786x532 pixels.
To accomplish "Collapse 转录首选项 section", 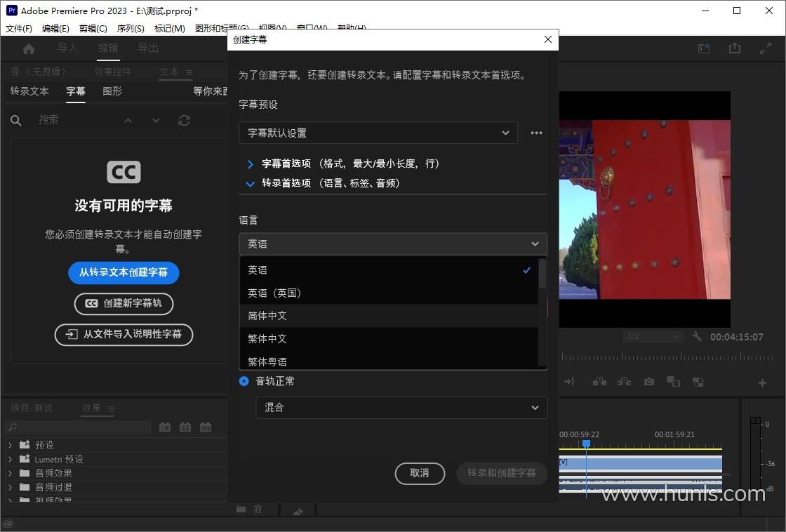I will (250, 183).
